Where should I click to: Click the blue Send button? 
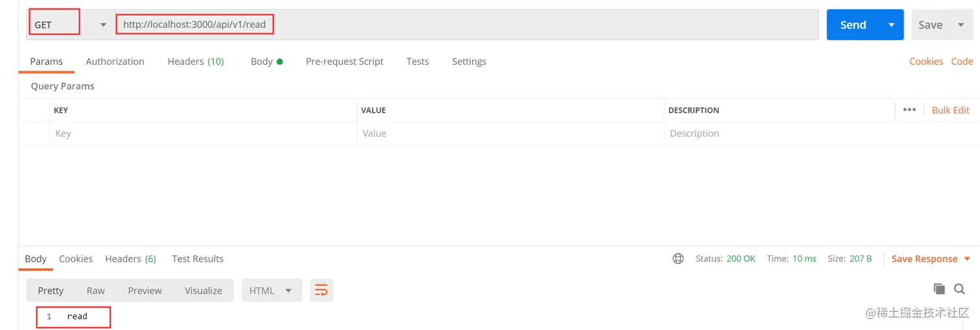852,25
